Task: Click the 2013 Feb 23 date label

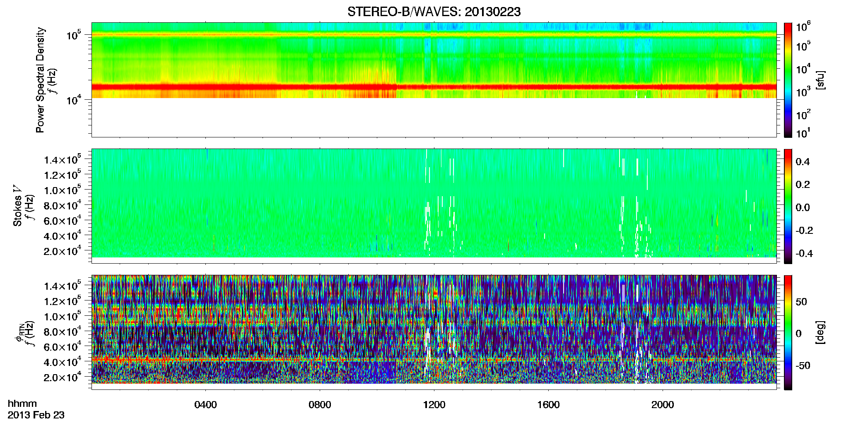Action: (36, 415)
